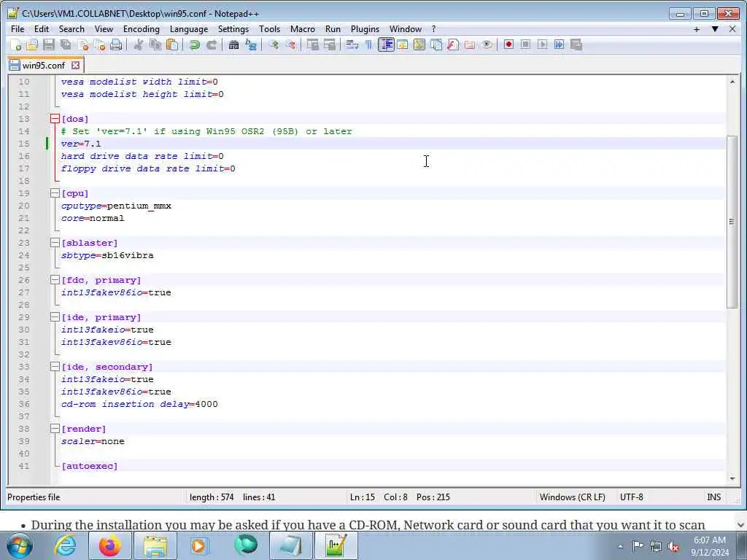
Task: Collapse the [dos] section fold
Action: pos(55,119)
